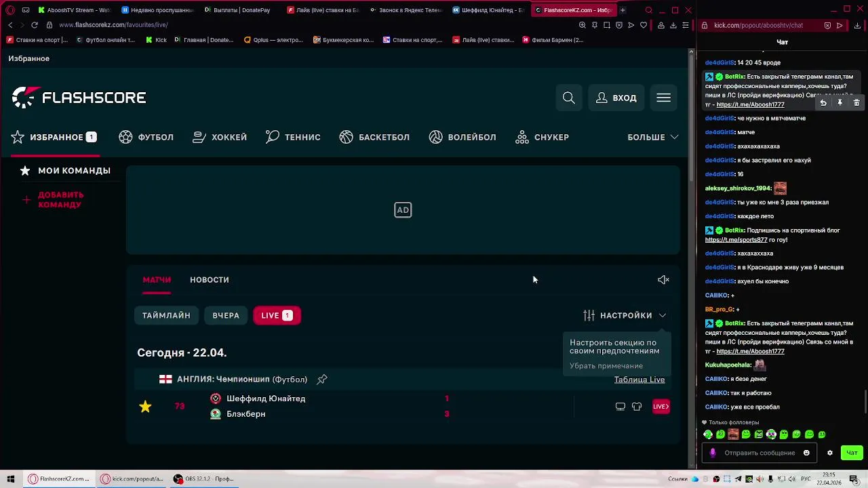Screen dimensions: 868x488
Task: Click the TV broadcast icon in match row
Action: (620, 407)
